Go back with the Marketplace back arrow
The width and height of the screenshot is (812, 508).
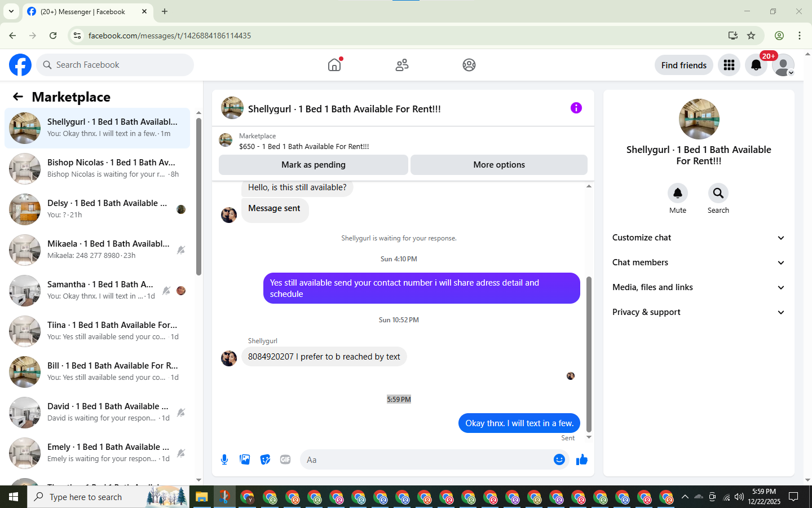click(x=18, y=97)
